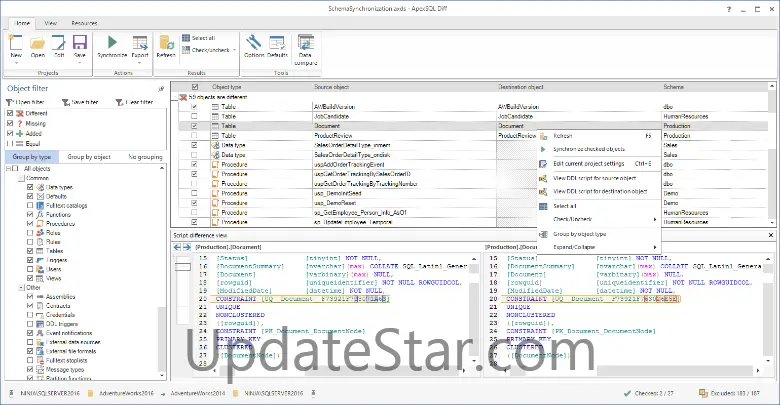
Task: Open the dropdown arrow under Save
Action: click(80, 64)
